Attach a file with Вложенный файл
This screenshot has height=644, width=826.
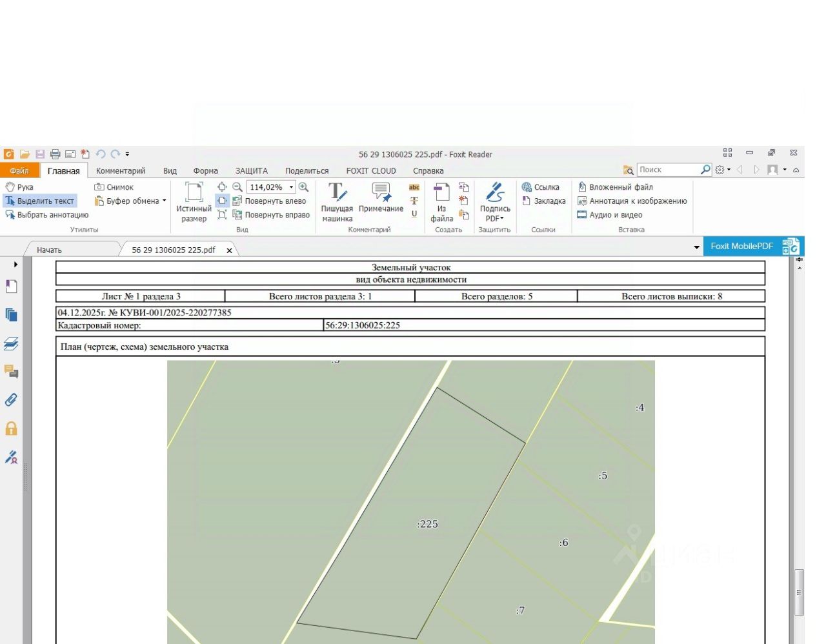pos(615,187)
